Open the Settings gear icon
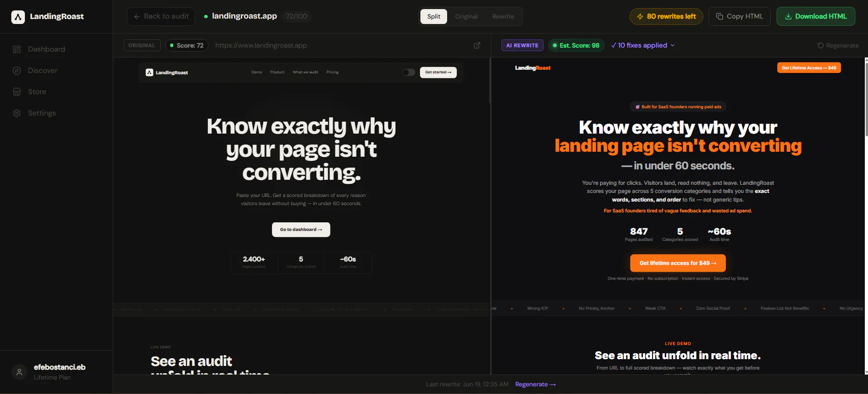 coord(17,113)
